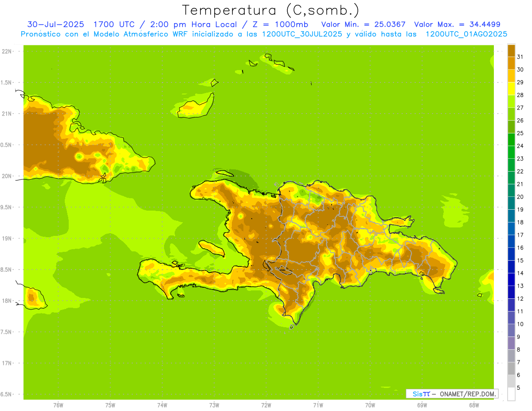
Task: Click the 'SisTT – ONAMET/REP.DOM.' credit box
Action: (452, 394)
